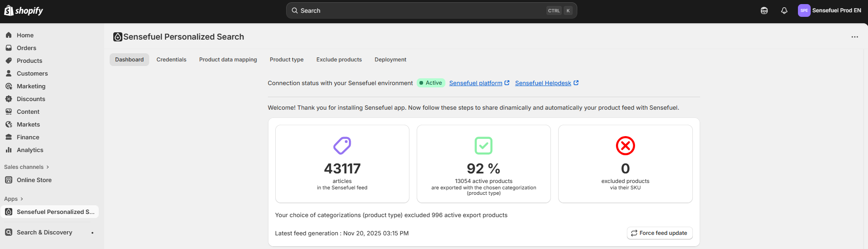The height and width of the screenshot is (249, 868).
Task: Click the three-dots more actions menu
Action: (855, 37)
